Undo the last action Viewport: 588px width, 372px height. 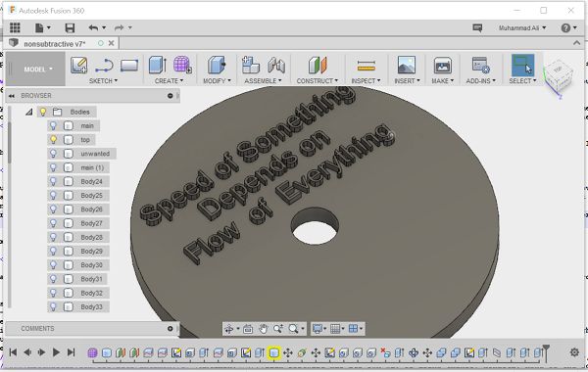tap(93, 27)
